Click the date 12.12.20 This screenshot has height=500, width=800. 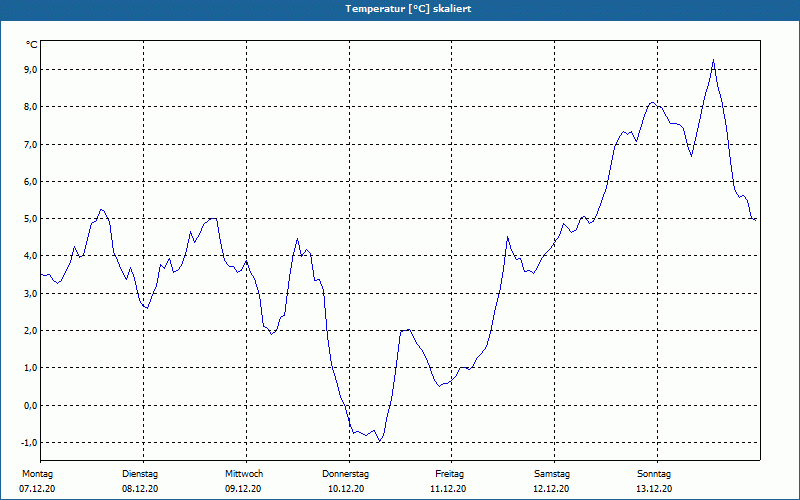click(x=551, y=489)
